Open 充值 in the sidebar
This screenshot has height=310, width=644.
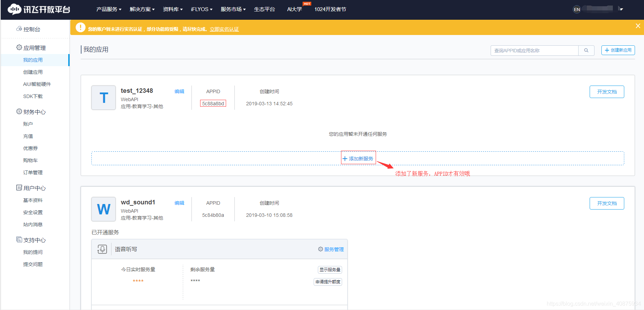28,136
